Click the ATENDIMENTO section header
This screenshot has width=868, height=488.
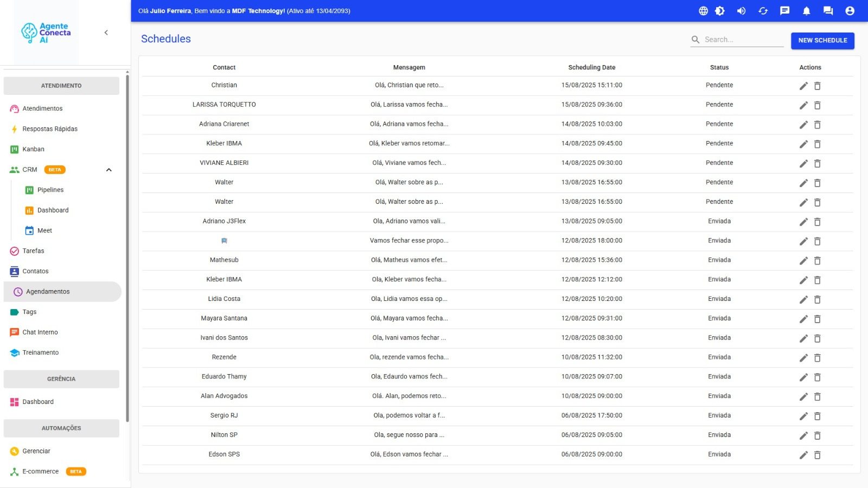pyautogui.click(x=61, y=86)
